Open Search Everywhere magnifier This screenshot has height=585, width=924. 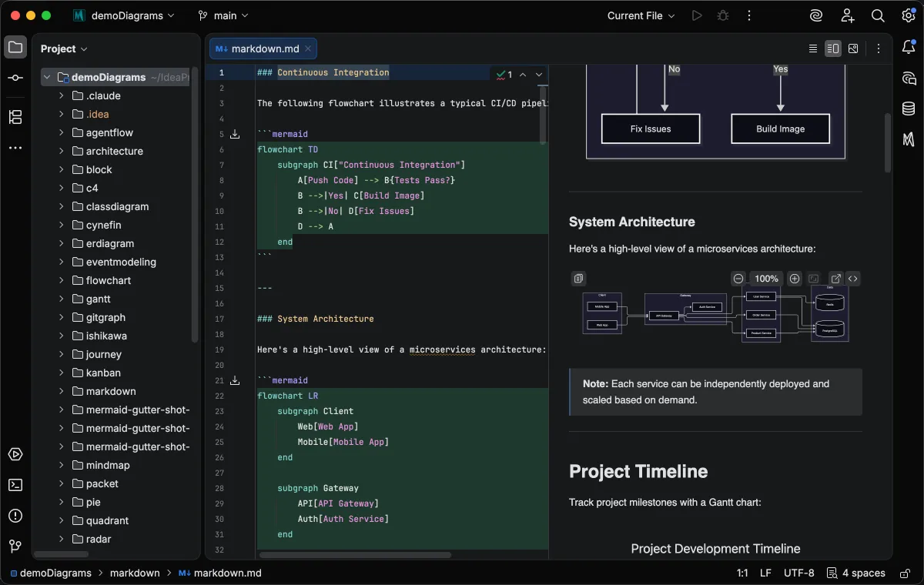[878, 15]
